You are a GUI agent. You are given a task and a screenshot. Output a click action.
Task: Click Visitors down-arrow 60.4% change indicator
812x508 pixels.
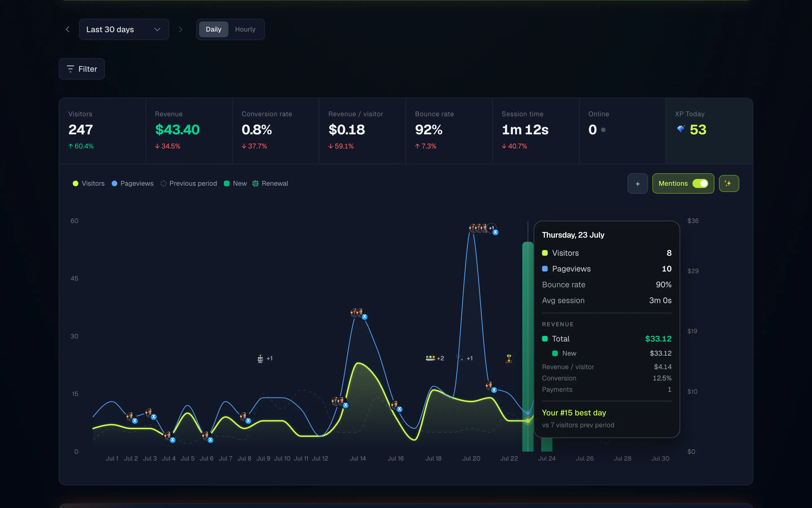(x=81, y=146)
